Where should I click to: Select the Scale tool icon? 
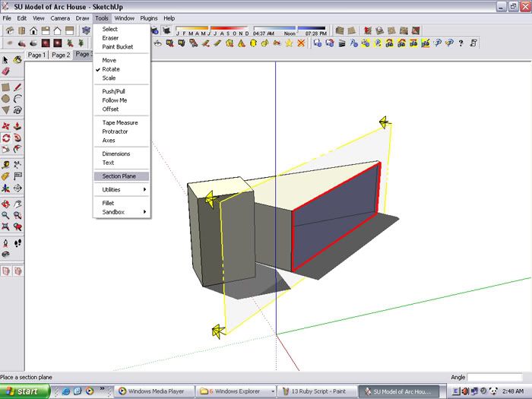tap(5, 149)
